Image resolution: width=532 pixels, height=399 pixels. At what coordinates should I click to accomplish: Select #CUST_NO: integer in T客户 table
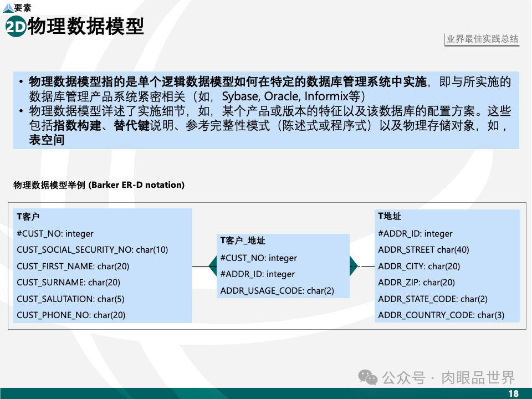pos(55,234)
